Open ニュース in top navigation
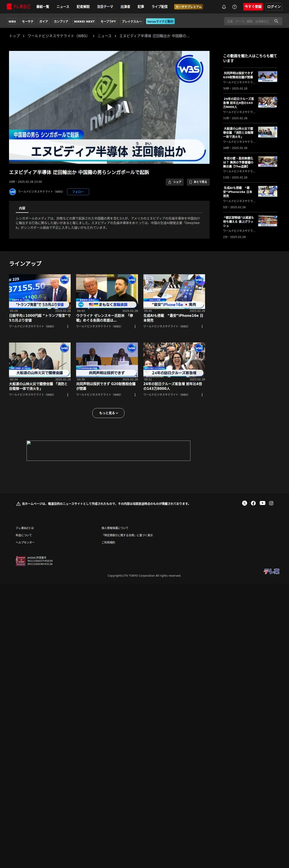The width and height of the screenshot is (289, 868). click(x=63, y=7)
